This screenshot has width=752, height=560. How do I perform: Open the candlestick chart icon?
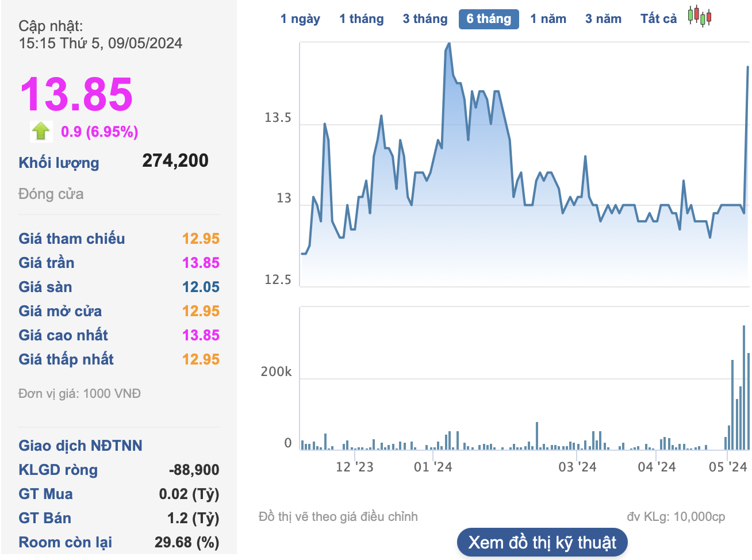pyautogui.click(x=700, y=16)
